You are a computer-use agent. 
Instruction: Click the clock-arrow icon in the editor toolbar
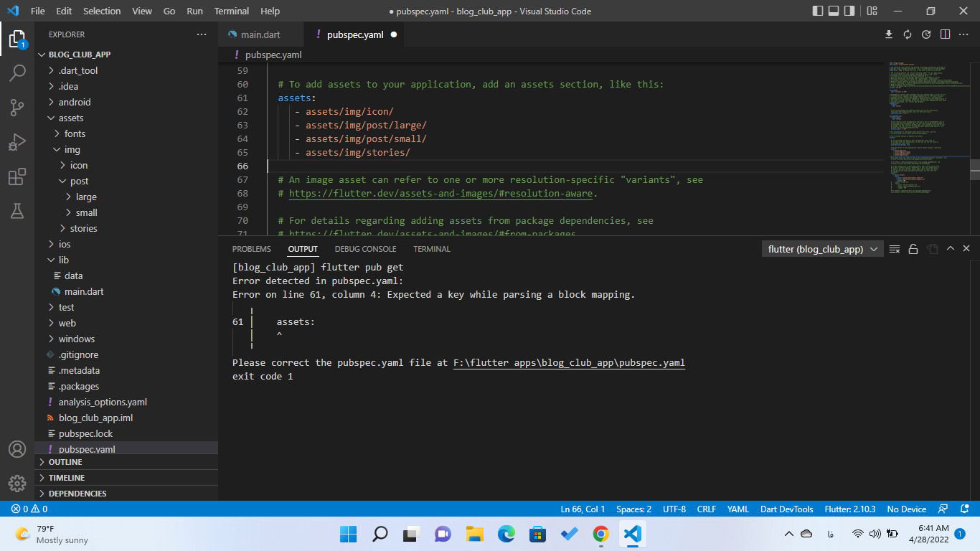pos(926,34)
